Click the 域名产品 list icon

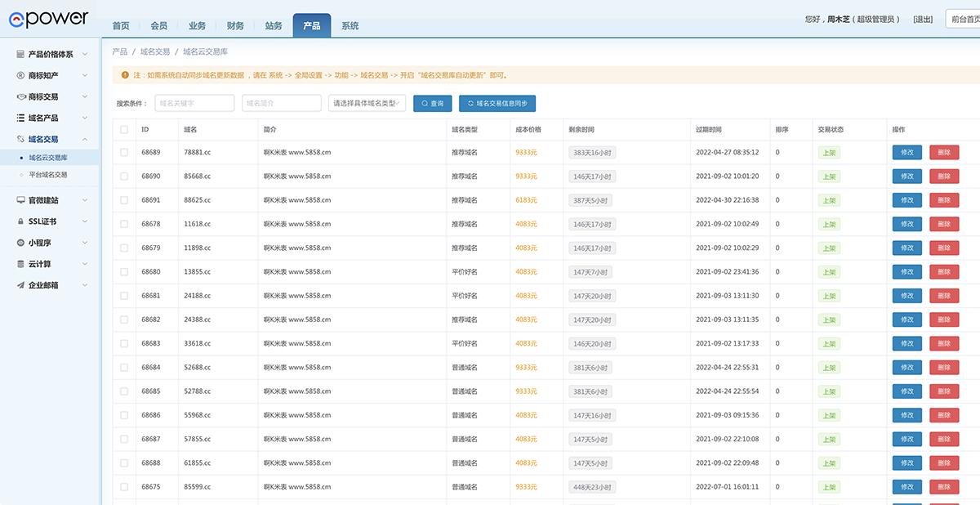pyautogui.click(x=21, y=118)
